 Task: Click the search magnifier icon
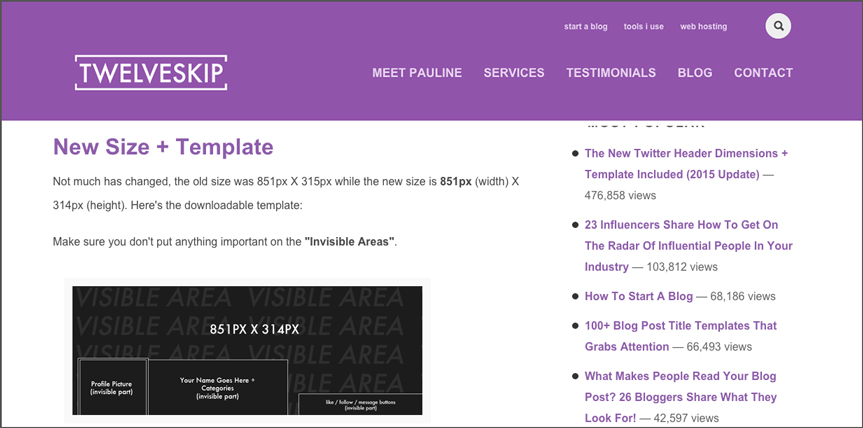tap(778, 26)
